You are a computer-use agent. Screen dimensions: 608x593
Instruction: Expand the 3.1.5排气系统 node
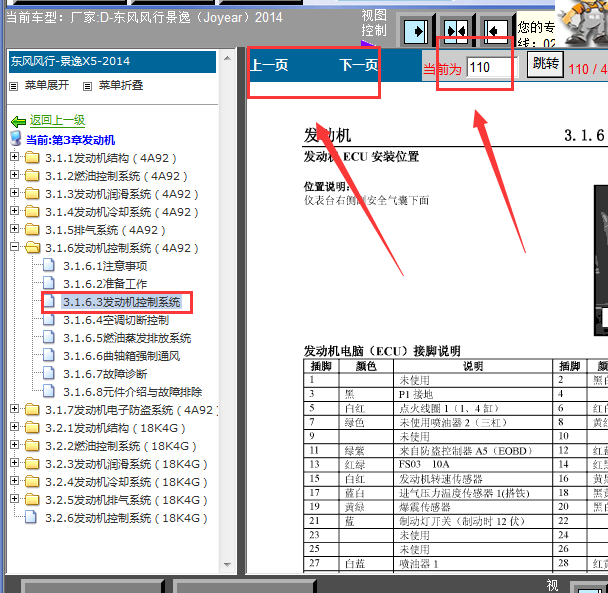coord(14,228)
